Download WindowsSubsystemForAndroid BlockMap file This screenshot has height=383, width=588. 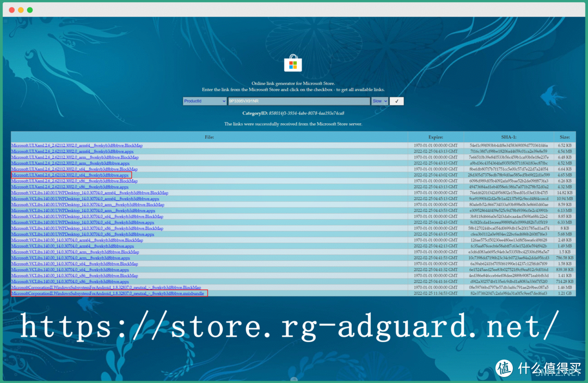[106, 287]
